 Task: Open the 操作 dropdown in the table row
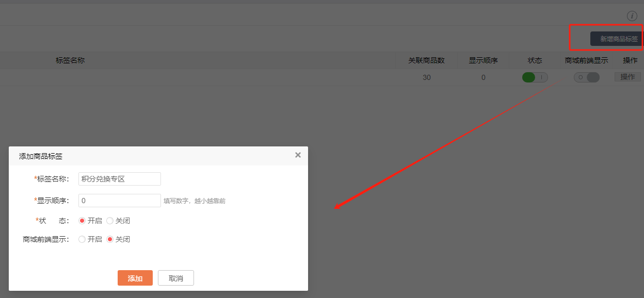627,77
